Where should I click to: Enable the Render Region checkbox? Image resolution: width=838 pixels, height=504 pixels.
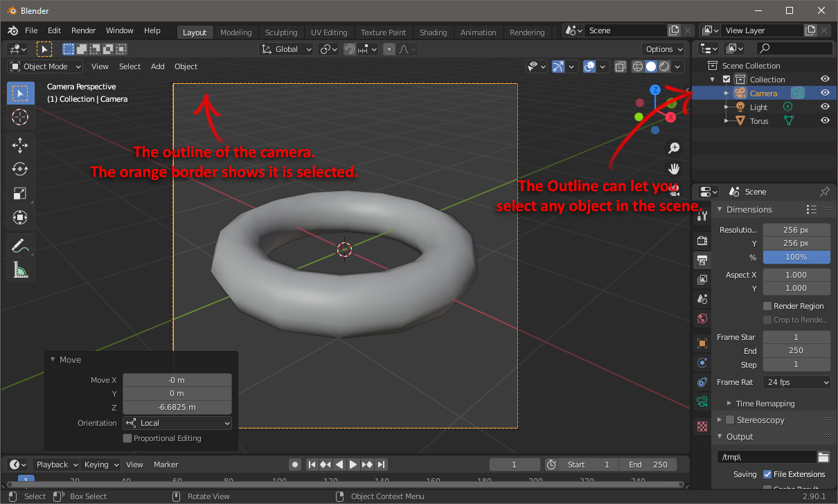click(x=767, y=306)
